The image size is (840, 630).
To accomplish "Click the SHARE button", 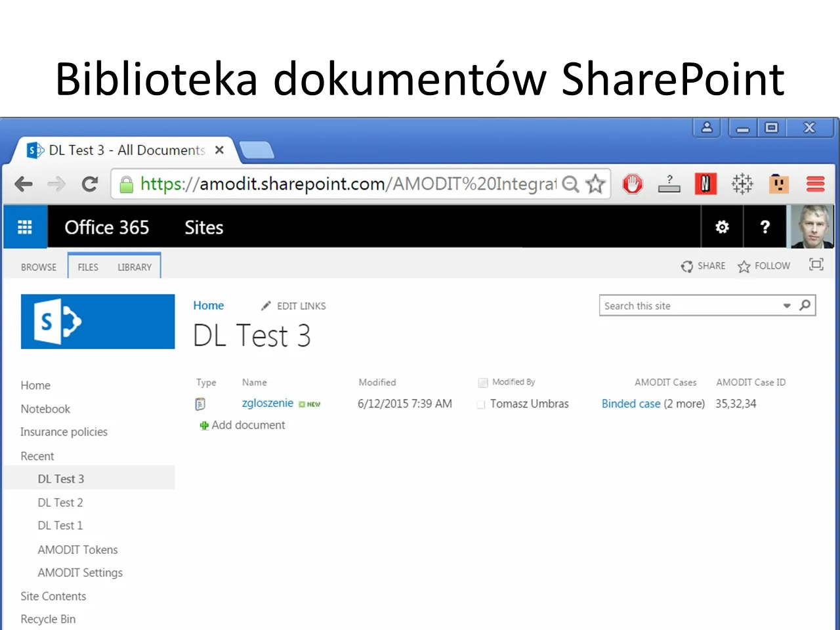I will [703, 266].
